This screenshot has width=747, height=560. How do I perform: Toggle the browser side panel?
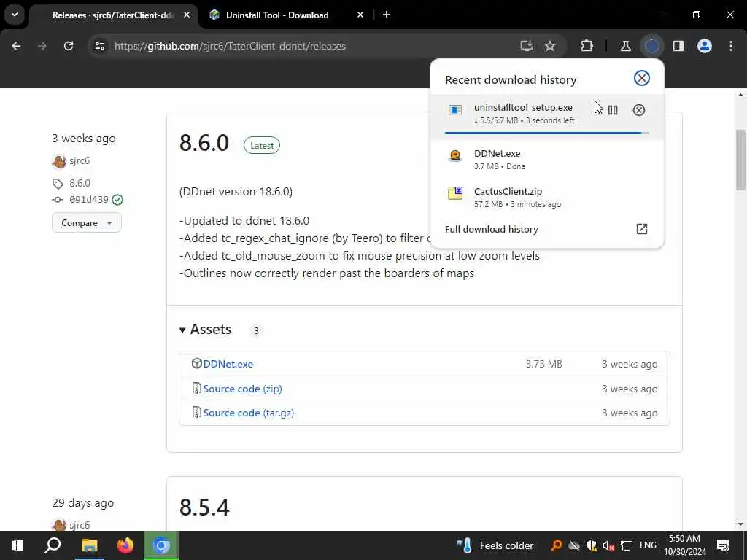[x=678, y=46]
